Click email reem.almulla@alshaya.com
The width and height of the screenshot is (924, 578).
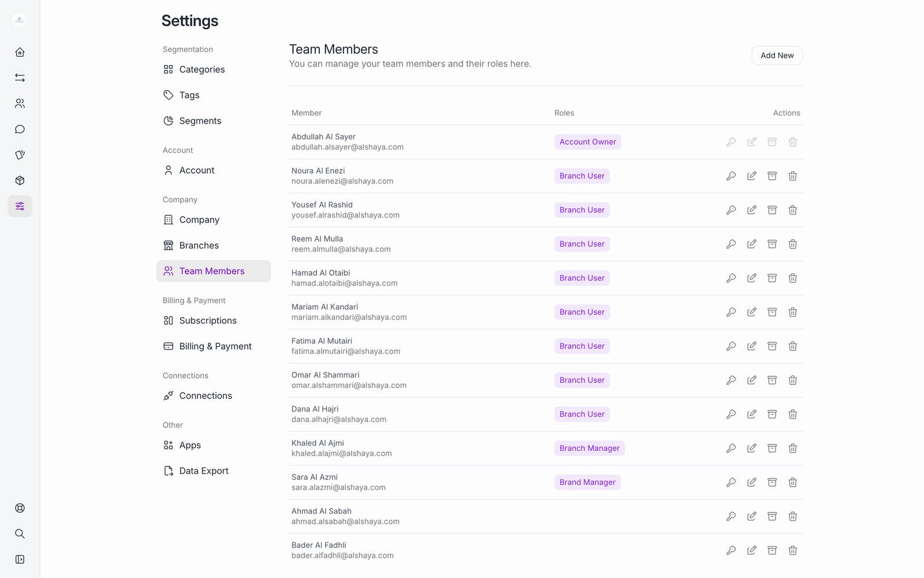[341, 249]
